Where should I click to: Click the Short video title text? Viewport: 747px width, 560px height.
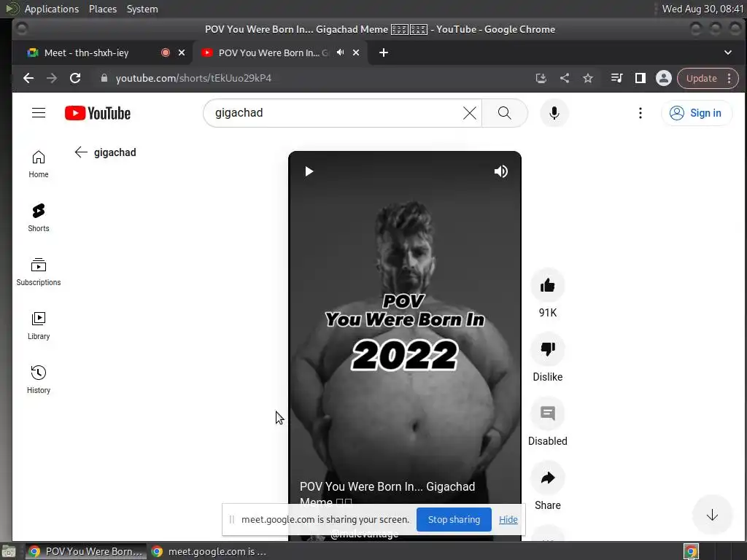pyautogui.click(x=387, y=494)
